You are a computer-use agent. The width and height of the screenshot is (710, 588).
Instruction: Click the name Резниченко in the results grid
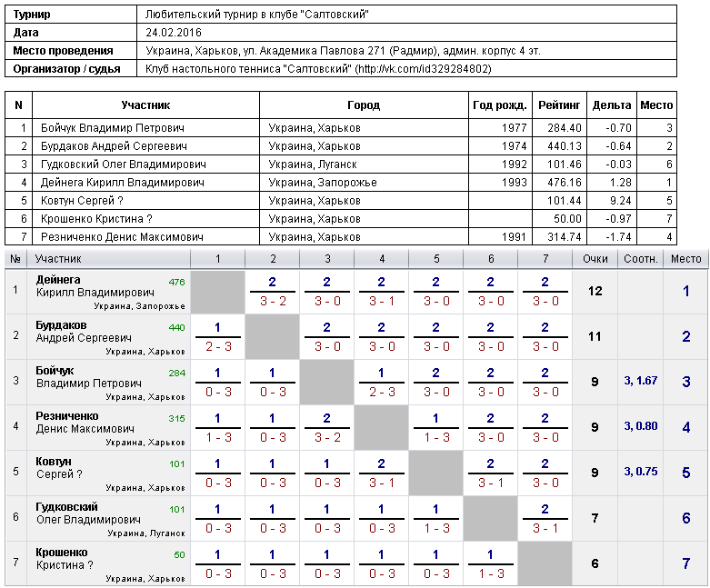[x=67, y=416]
